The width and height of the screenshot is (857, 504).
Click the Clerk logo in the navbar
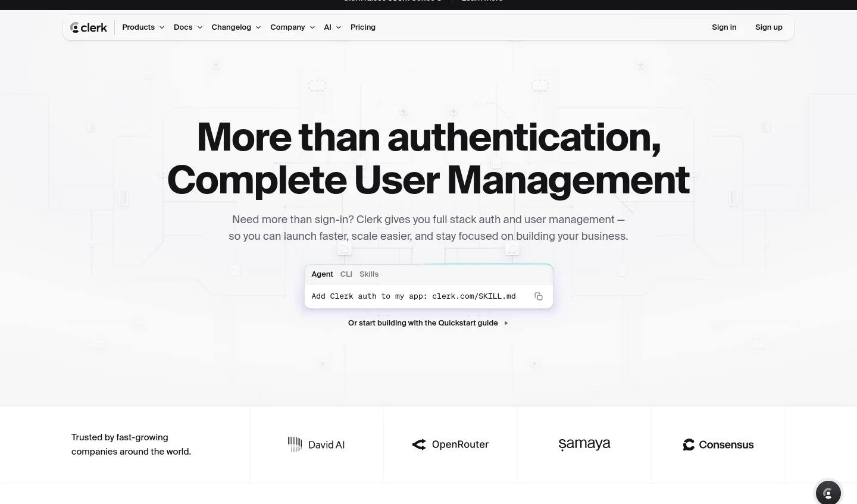click(x=89, y=27)
